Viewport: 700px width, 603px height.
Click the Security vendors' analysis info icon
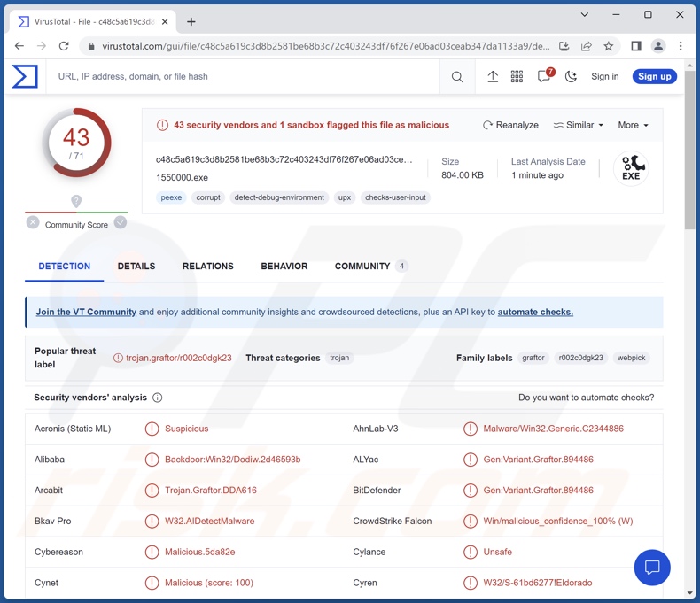click(x=157, y=398)
